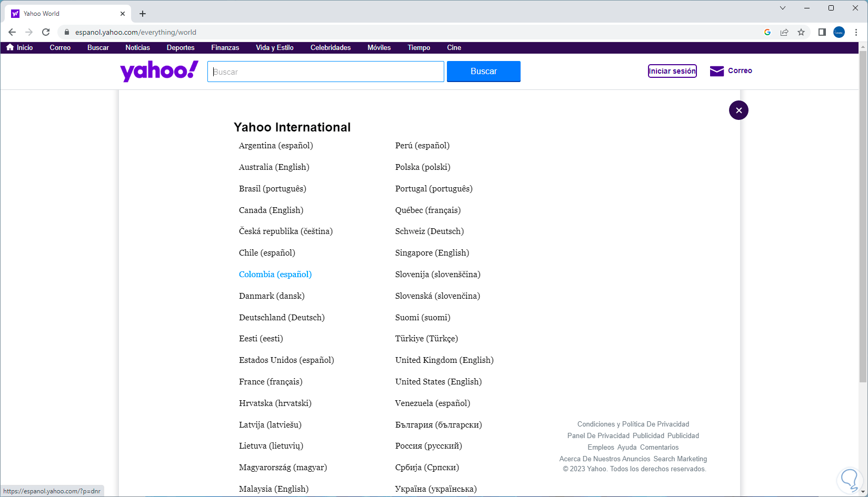Open Noticias in the navigation bar
The width and height of the screenshot is (868, 497).
138,47
